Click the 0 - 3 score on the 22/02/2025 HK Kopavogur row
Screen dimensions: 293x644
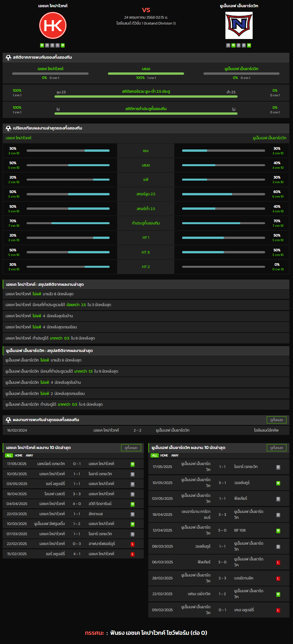[x=77, y=544]
